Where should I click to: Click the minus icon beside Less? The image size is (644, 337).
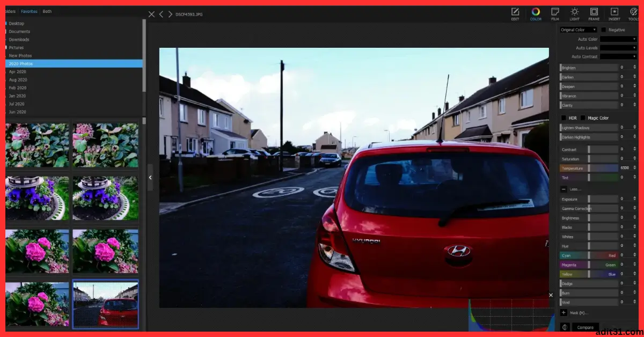coord(563,189)
